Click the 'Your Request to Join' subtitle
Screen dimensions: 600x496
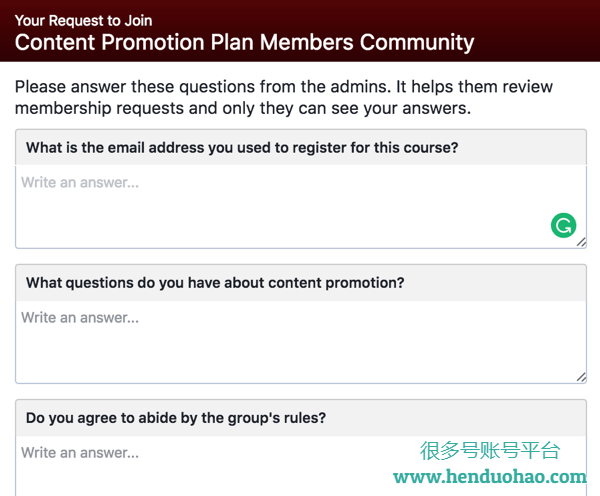point(83,21)
